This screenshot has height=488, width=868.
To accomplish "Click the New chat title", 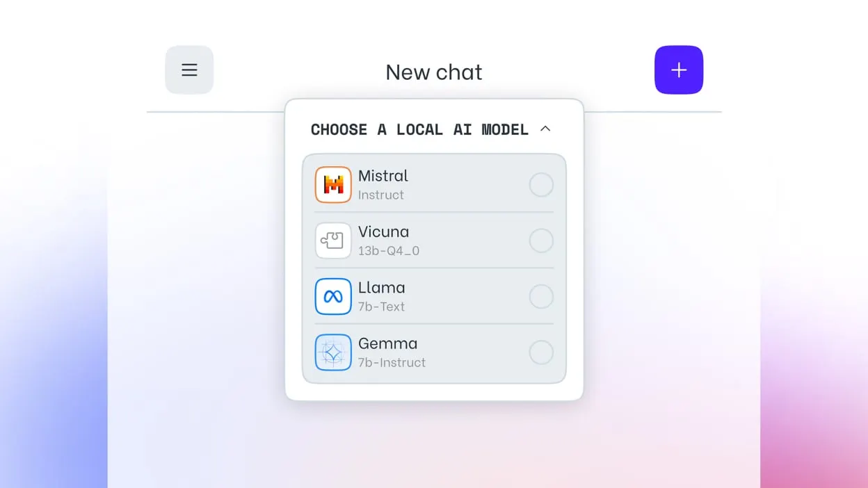I will click(434, 72).
